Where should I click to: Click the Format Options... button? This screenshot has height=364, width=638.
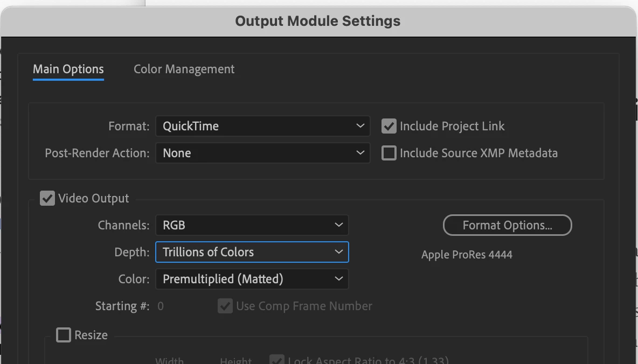(507, 226)
